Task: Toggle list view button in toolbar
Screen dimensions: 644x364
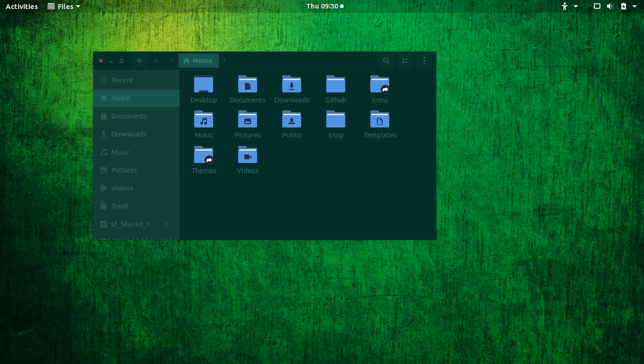Action: (x=405, y=61)
